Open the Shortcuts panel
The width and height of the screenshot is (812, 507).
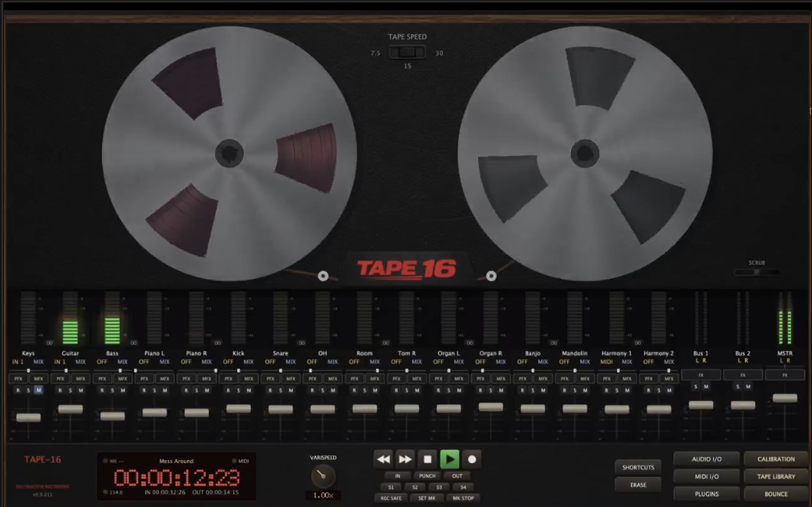pyautogui.click(x=638, y=467)
